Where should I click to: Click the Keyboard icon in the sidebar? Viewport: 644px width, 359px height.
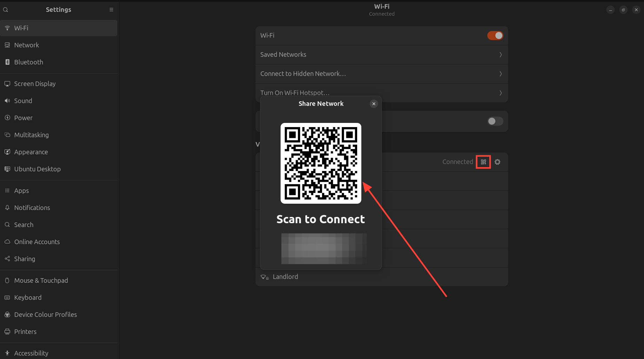coord(7,297)
